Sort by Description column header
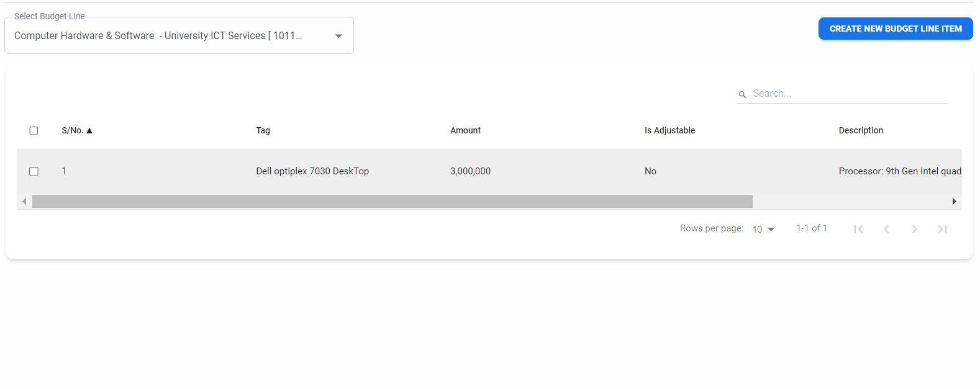 [861, 130]
